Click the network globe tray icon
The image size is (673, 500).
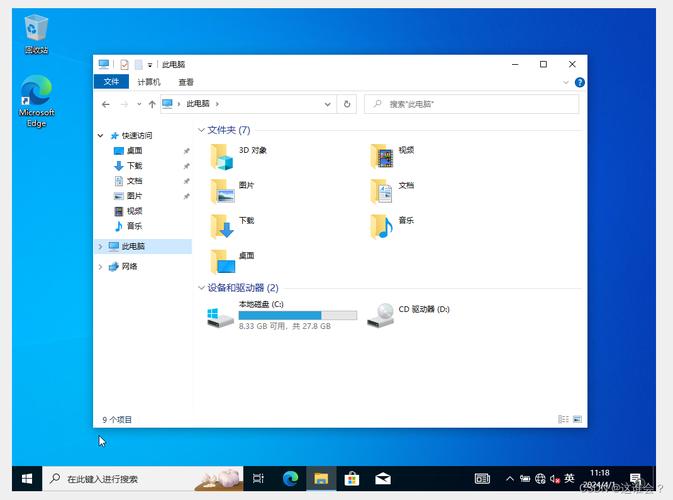point(540,479)
